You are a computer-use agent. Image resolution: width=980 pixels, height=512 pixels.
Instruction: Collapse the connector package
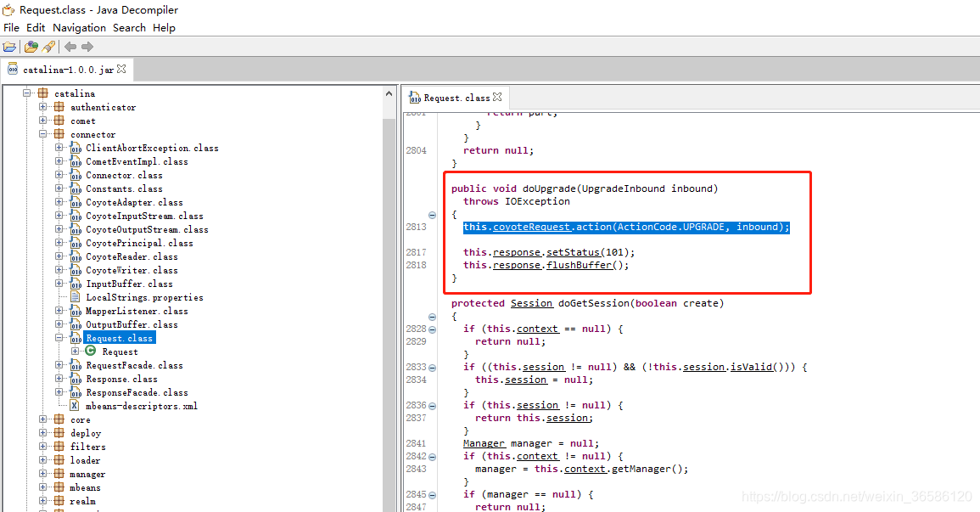click(x=43, y=134)
